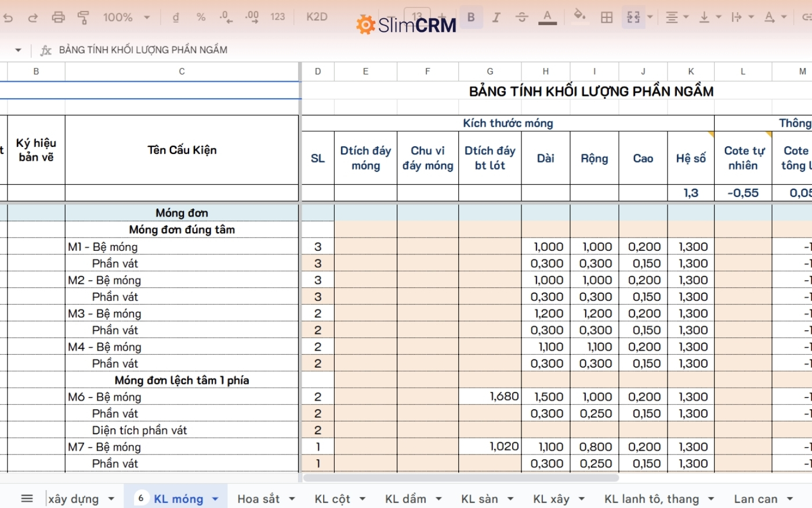Image resolution: width=812 pixels, height=508 pixels.
Task: Switch to the KL dầm sheet tab
Action: [x=405, y=499]
